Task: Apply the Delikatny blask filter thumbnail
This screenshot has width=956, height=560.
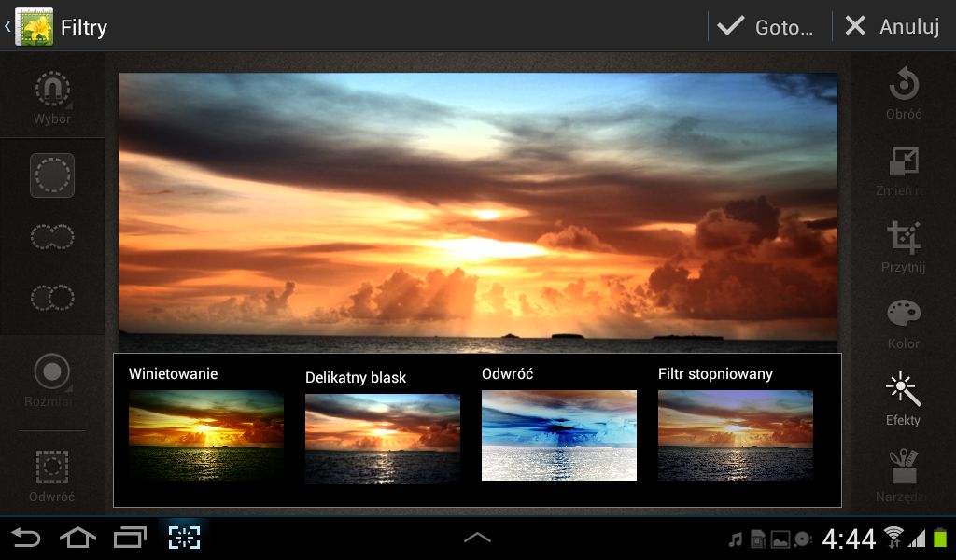Action: 383,439
